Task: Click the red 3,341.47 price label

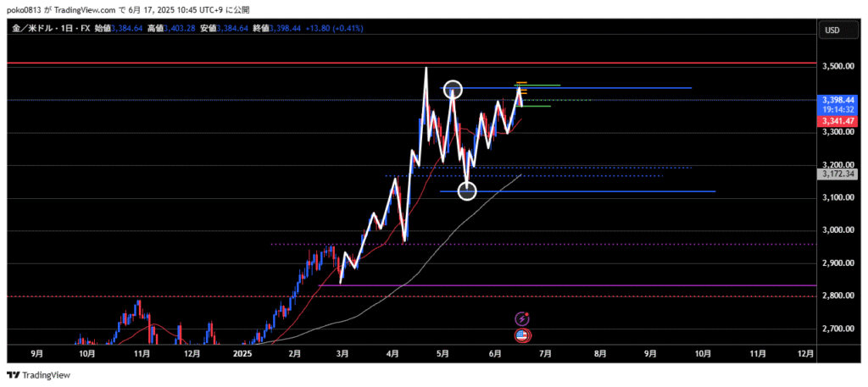Action: point(837,121)
